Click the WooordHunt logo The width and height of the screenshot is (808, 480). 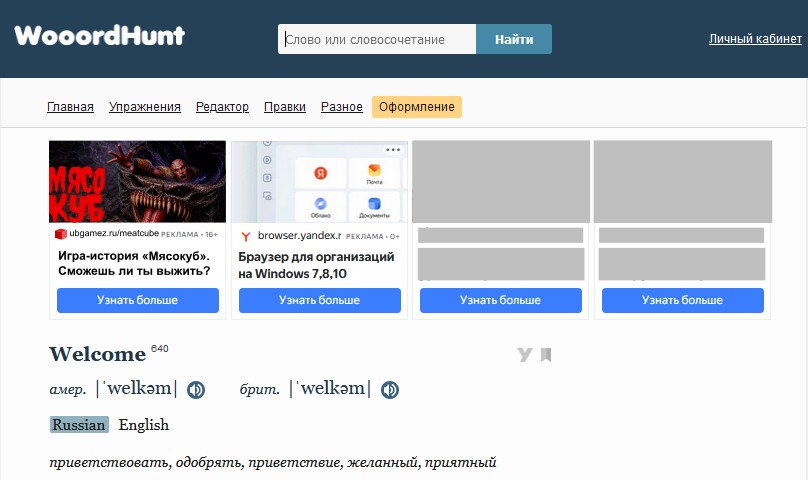(x=99, y=36)
